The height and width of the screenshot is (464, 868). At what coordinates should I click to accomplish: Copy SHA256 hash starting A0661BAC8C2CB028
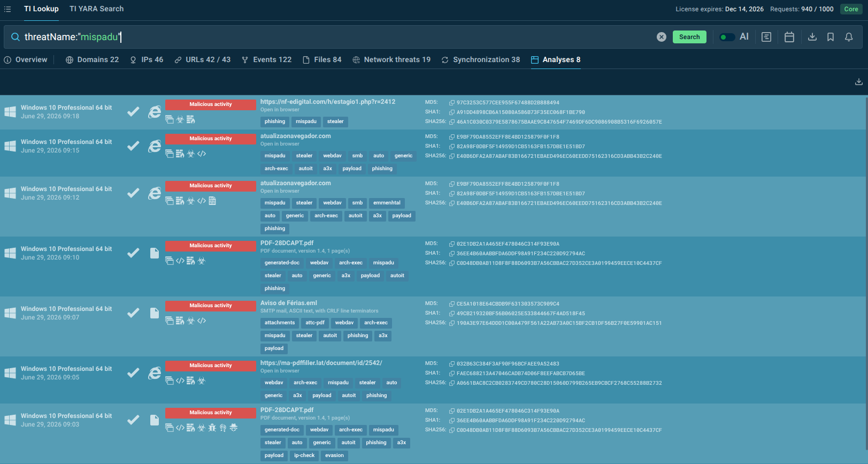452,383
